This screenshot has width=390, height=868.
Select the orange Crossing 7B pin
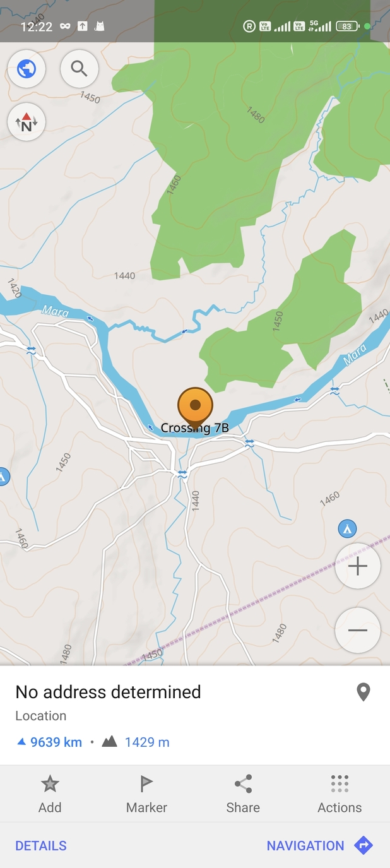[195, 408]
